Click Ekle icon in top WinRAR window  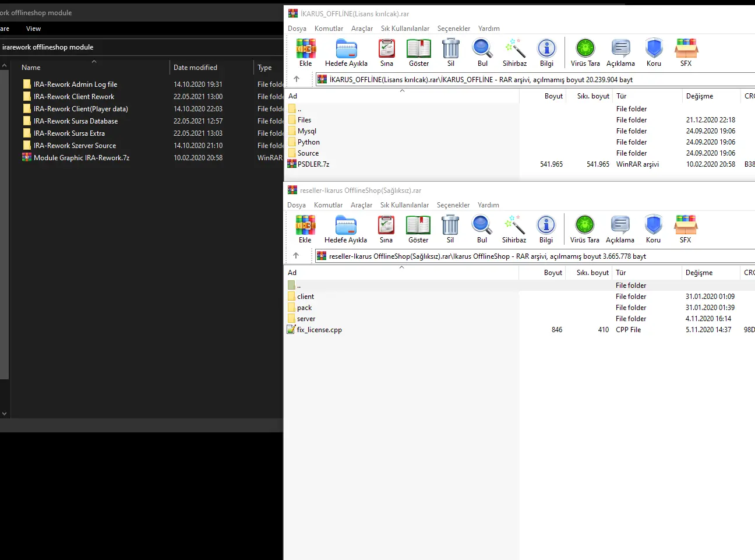click(305, 52)
